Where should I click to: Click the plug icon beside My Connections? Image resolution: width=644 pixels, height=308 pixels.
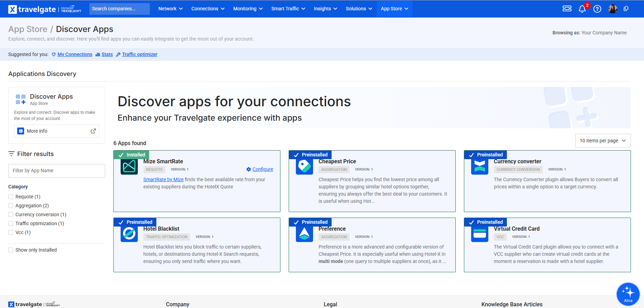(54, 54)
